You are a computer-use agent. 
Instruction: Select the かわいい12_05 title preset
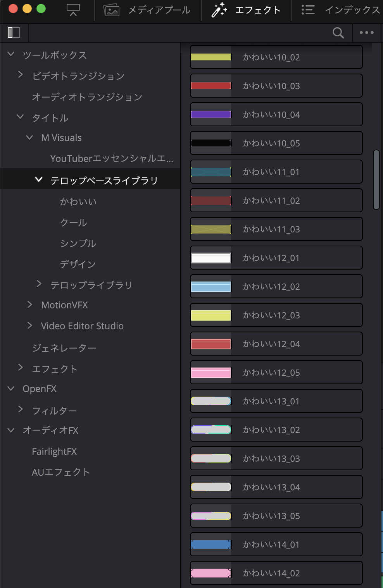276,372
